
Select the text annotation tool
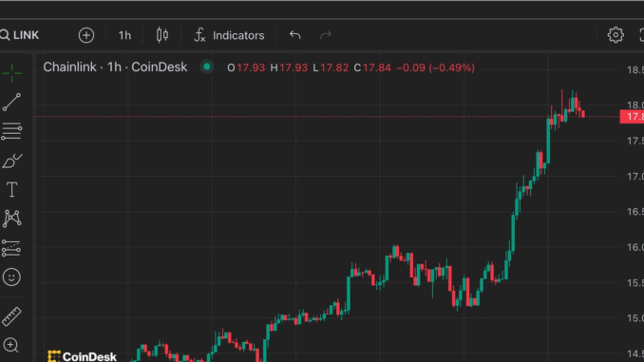coord(11,190)
